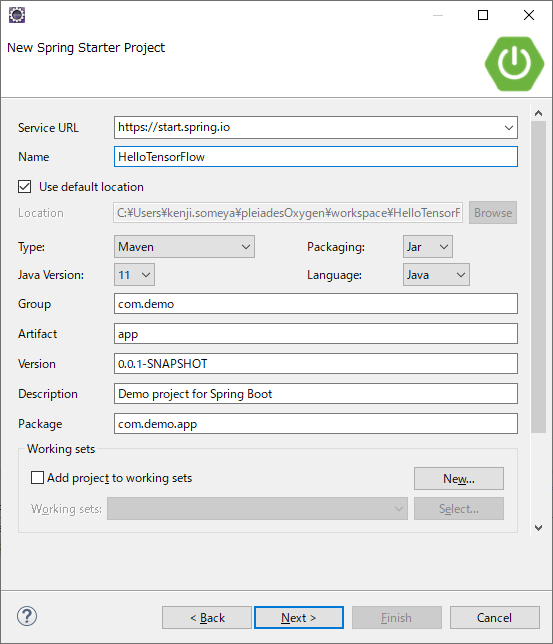Click the Artifact field containing app
Screen dimensions: 553x644
[x=316, y=334]
